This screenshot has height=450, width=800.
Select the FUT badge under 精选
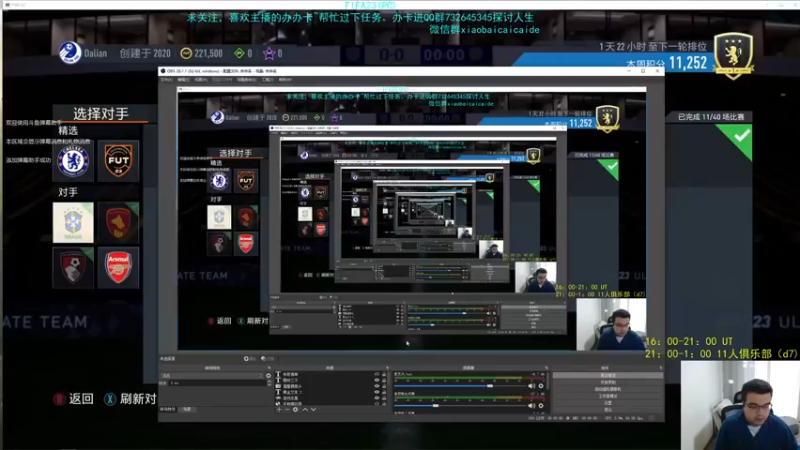[118, 161]
